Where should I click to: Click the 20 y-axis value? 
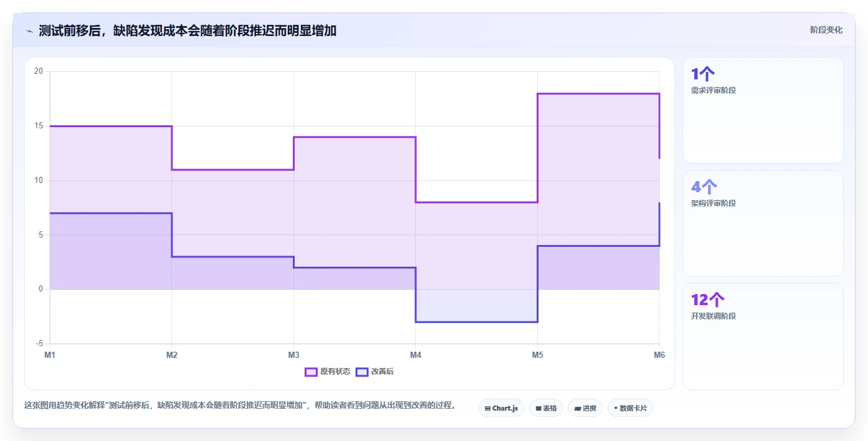tap(38, 71)
